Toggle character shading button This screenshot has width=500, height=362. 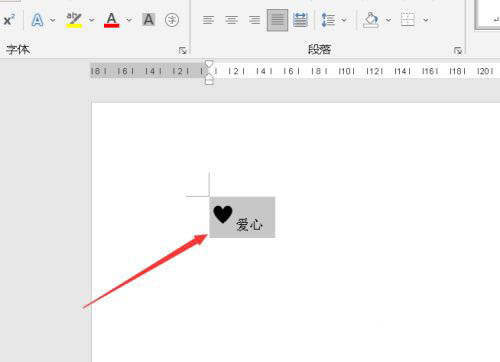coord(149,20)
